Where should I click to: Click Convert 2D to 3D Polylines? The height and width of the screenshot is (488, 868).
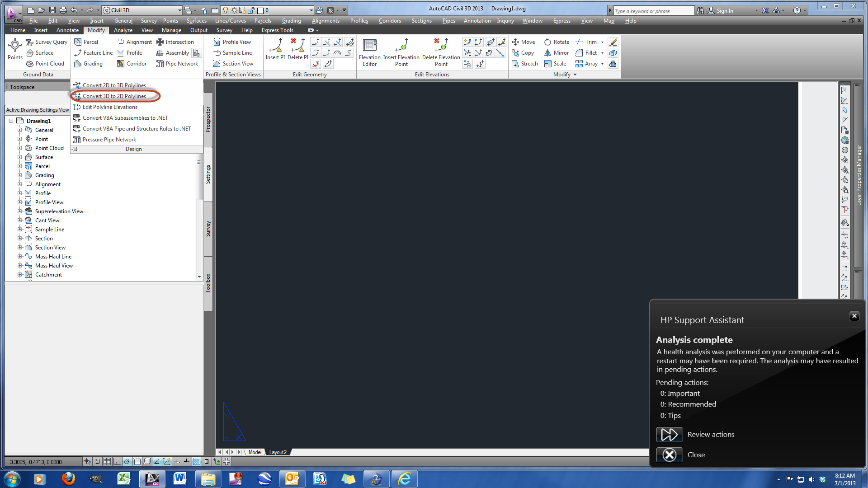(x=114, y=85)
